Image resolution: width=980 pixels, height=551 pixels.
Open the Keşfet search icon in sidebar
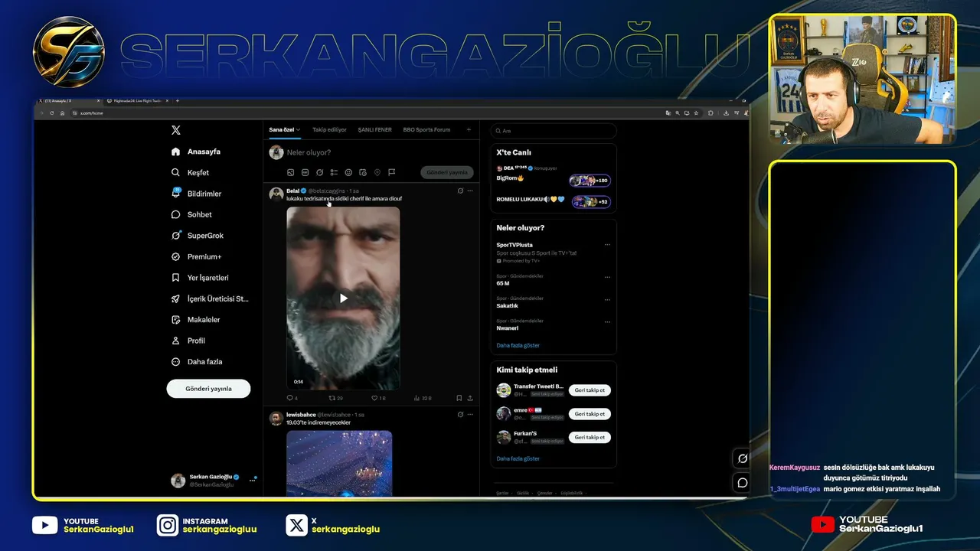coord(176,173)
